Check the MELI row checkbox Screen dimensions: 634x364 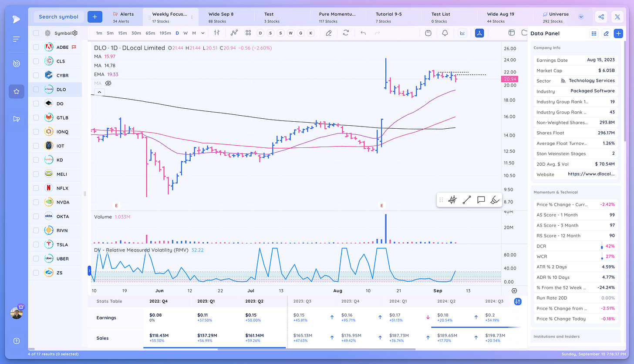36,174
